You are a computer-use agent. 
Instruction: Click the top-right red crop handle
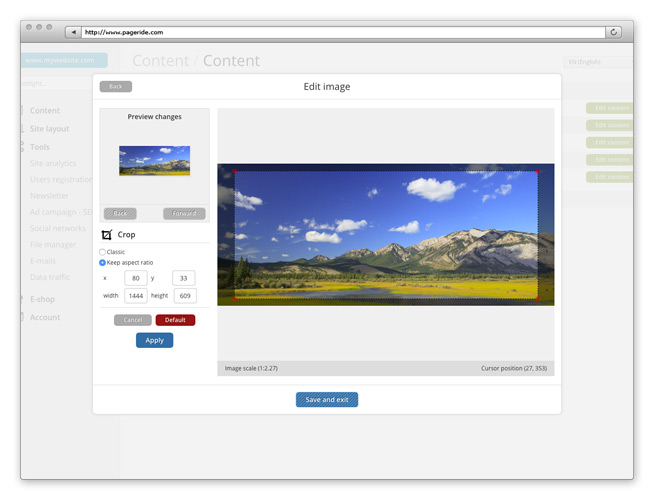click(537, 172)
